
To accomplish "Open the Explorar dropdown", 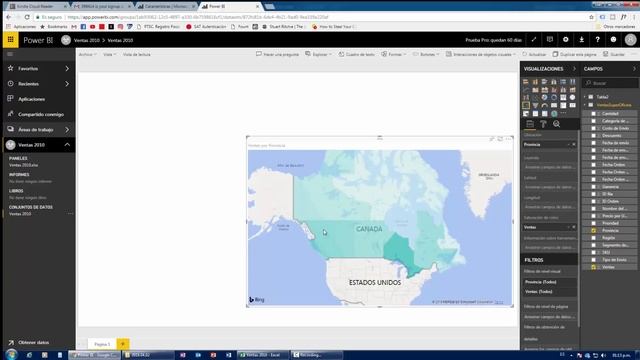I will [x=318, y=54].
